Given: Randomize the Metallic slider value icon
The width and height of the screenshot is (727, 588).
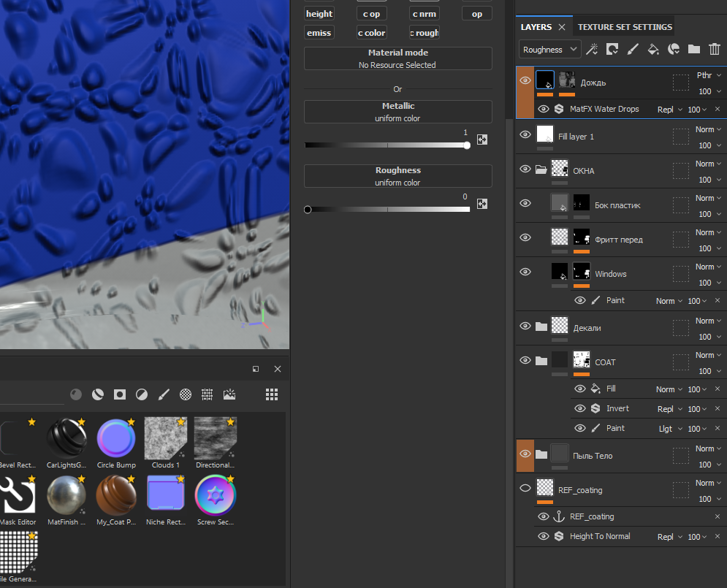Looking at the screenshot, I should pos(482,140).
